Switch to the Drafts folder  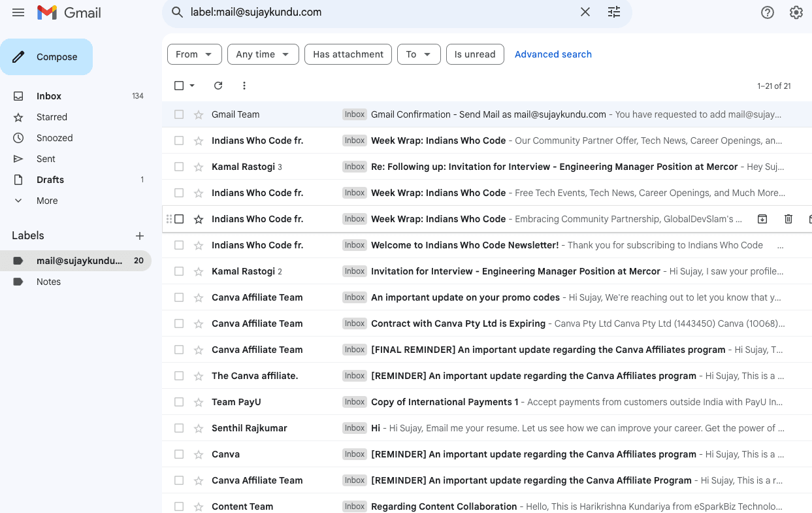tap(49, 180)
